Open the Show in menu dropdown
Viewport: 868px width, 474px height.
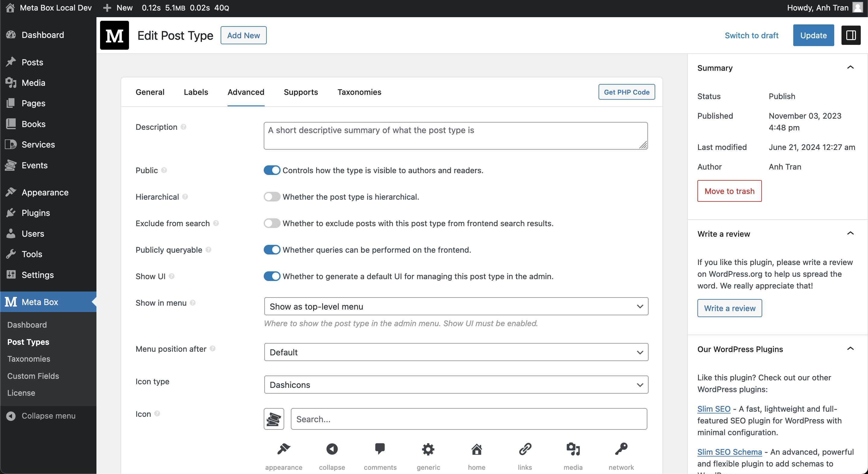[x=456, y=306]
